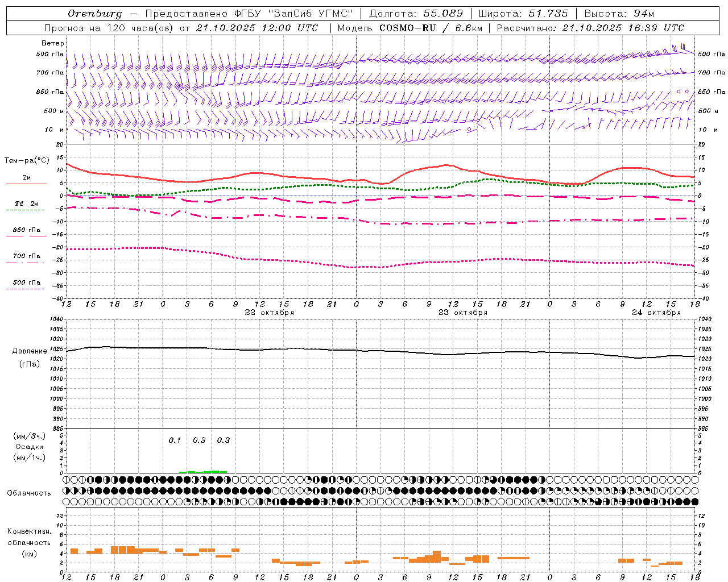The height and width of the screenshot is (582, 728).
Task: Click the '(км)' convective cloud unit label
Action: (x=30, y=554)
